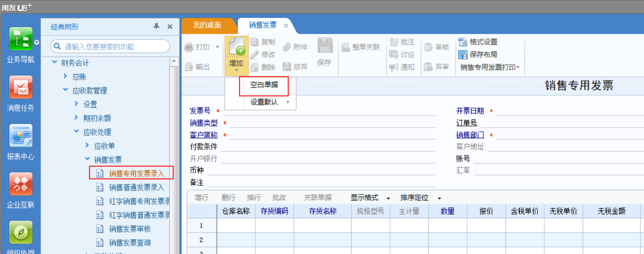The image size is (644, 254).
Task: Open the 业务导航 sidebar icon
Action: [x=21, y=39]
